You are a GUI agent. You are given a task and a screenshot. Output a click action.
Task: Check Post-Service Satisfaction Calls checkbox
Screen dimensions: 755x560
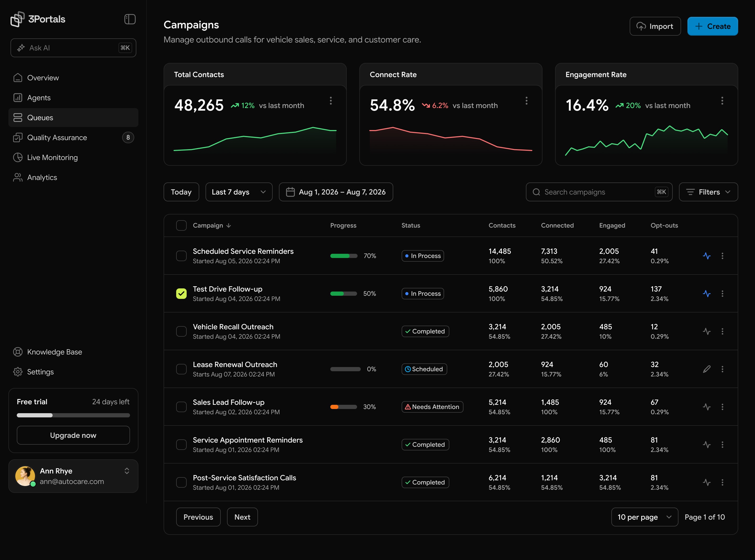(x=181, y=482)
